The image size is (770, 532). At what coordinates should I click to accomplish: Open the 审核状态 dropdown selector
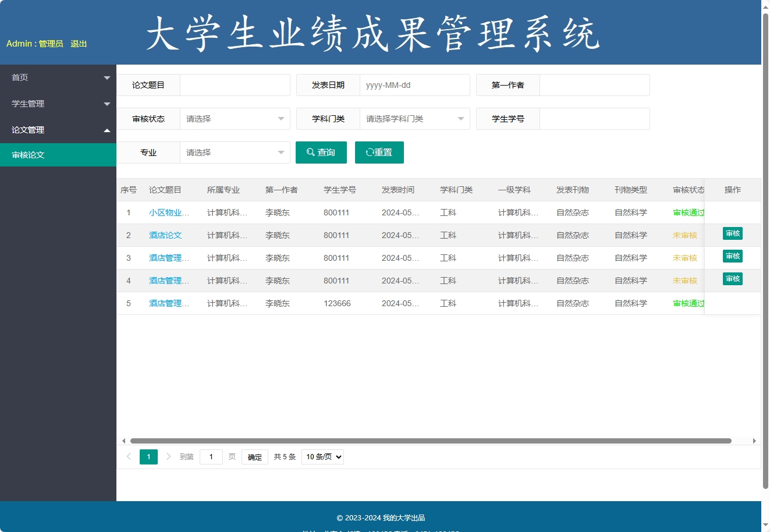pos(235,119)
